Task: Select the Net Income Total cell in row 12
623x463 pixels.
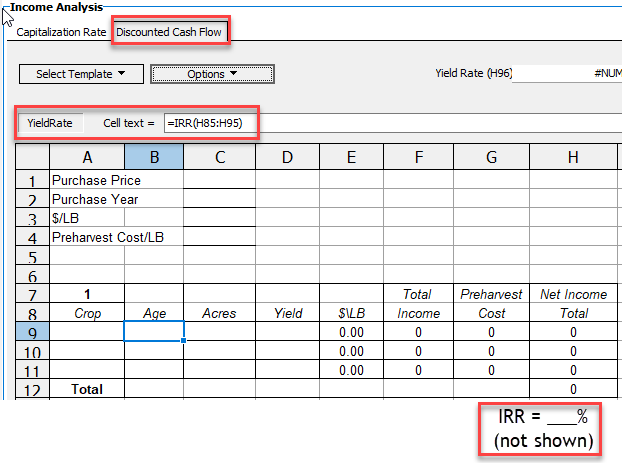Action: click(x=573, y=388)
